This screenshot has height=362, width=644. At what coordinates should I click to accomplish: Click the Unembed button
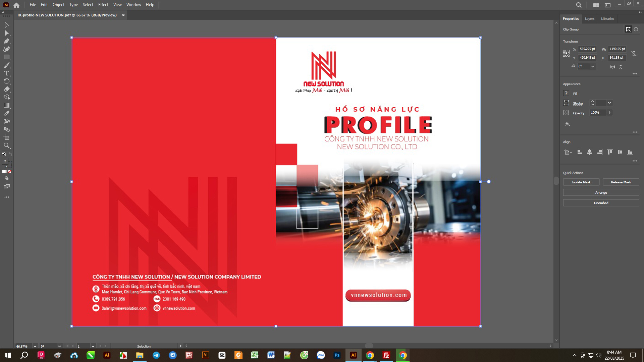[x=601, y=203]
